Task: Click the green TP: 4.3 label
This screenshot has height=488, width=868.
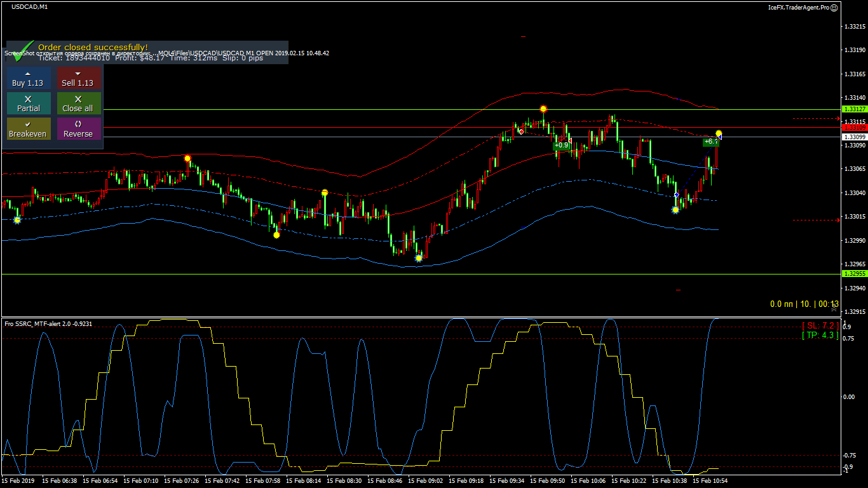Action: click(820, 335)
